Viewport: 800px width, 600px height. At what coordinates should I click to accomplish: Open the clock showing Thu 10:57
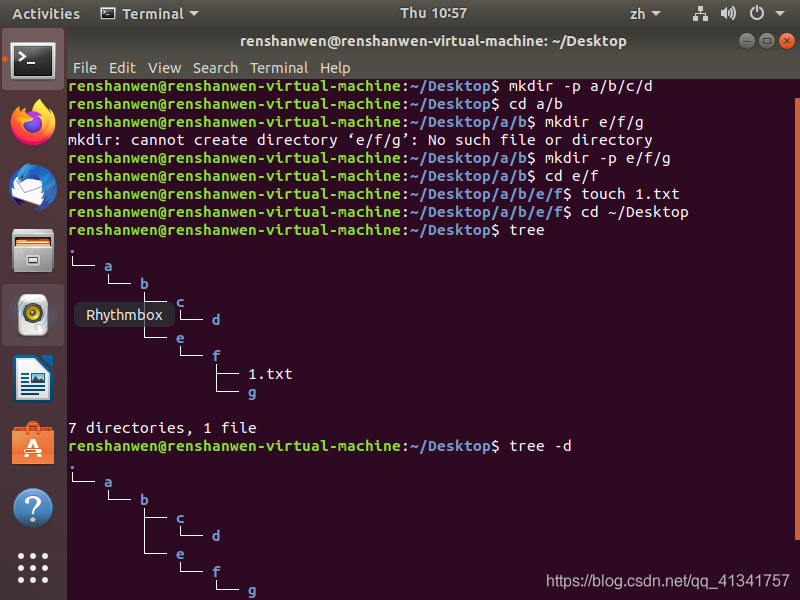(x=433, y=13)
